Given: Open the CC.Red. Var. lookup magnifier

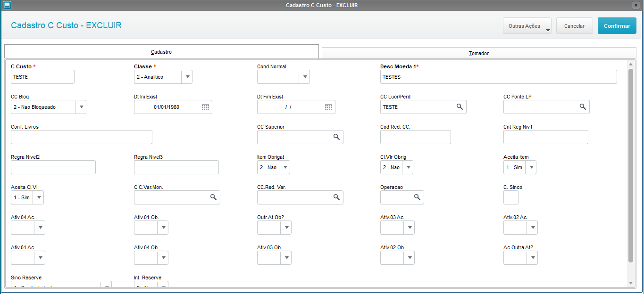Looking at the screenshot, I should point(336,197).
